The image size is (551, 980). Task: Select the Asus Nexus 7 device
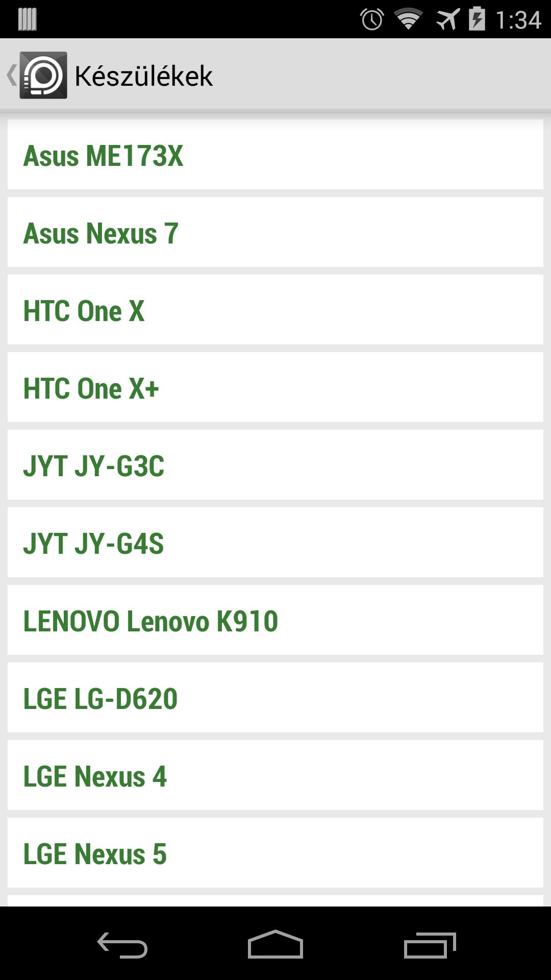coord(275,232)
